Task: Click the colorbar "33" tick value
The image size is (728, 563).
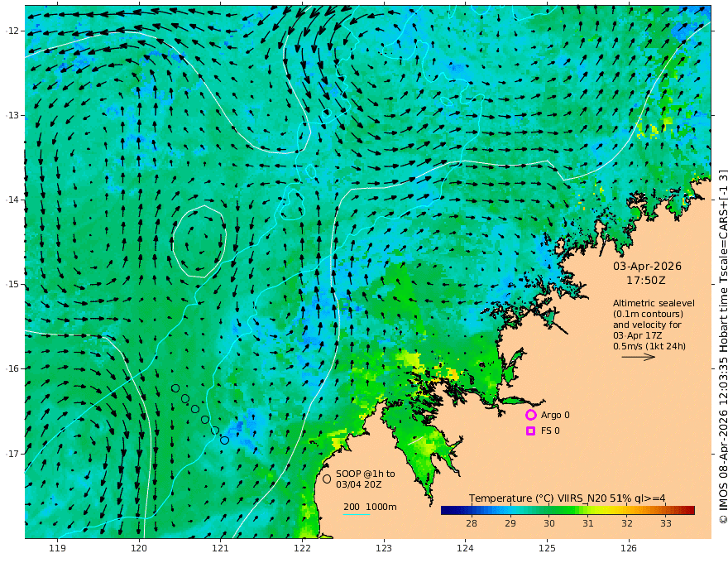Action: 666,523
